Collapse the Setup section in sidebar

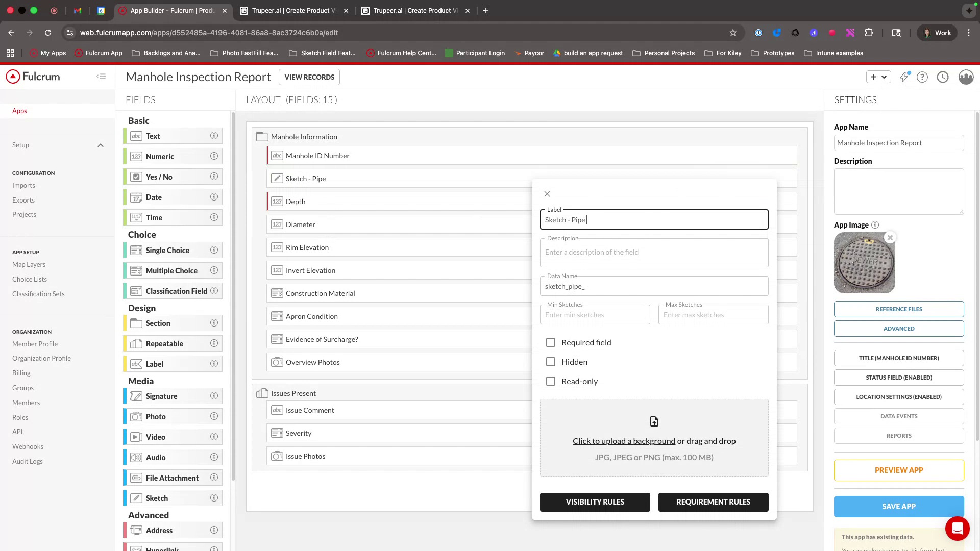click(101, 145)
